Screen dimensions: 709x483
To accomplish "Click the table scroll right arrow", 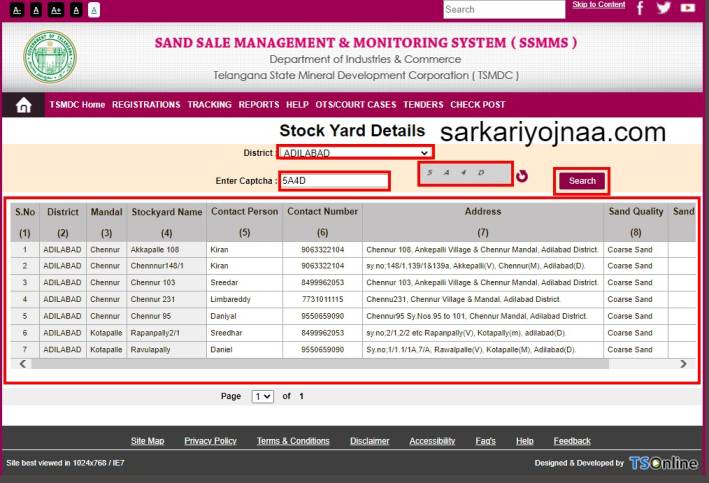I will pyautogui.click(x=683, y=364).
